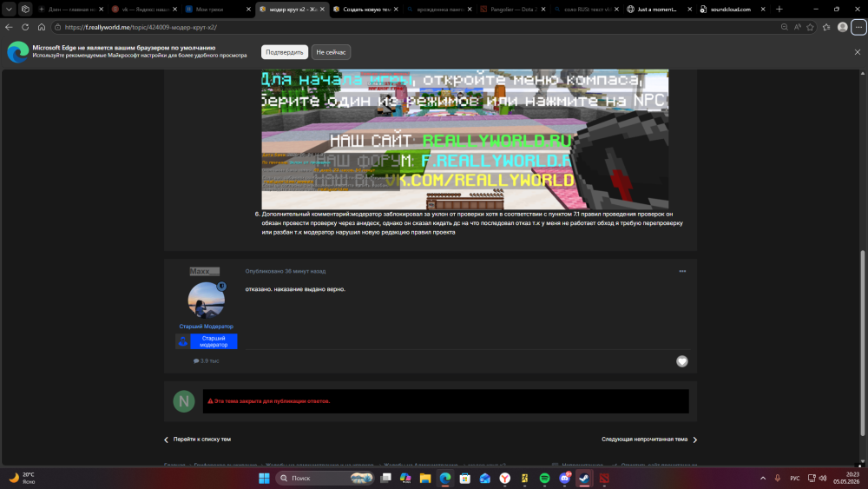Open the weather widget showing 20°C
Screen dimensions: 868x489
coord(23,478)
